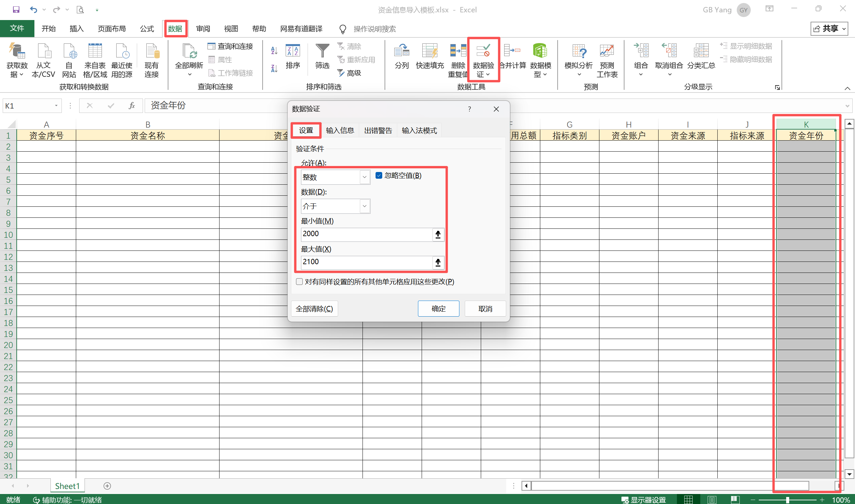Click sort descending Z-A icon
This screenshot has width=855, height=504.
pos(274,68)
